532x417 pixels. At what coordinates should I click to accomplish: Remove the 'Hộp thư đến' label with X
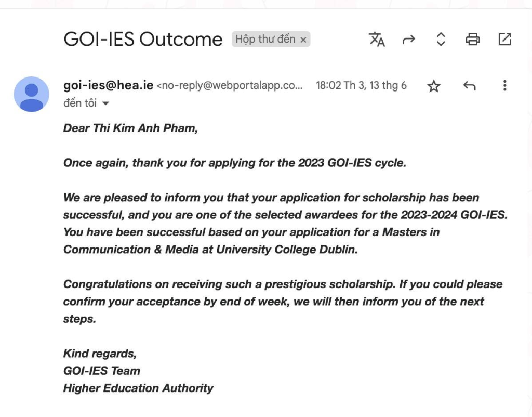click(x=303, y=40)
